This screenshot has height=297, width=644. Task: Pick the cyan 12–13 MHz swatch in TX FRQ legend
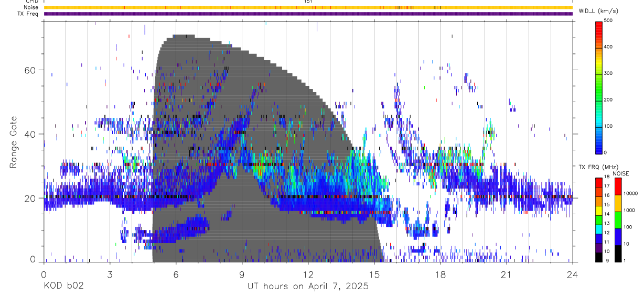tap(598, 229)
